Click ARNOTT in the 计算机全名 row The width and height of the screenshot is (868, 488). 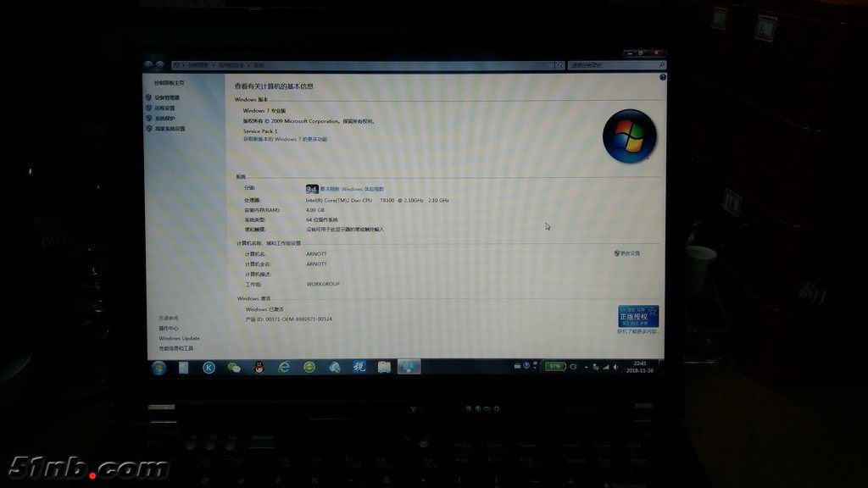[x=317, y=264]
